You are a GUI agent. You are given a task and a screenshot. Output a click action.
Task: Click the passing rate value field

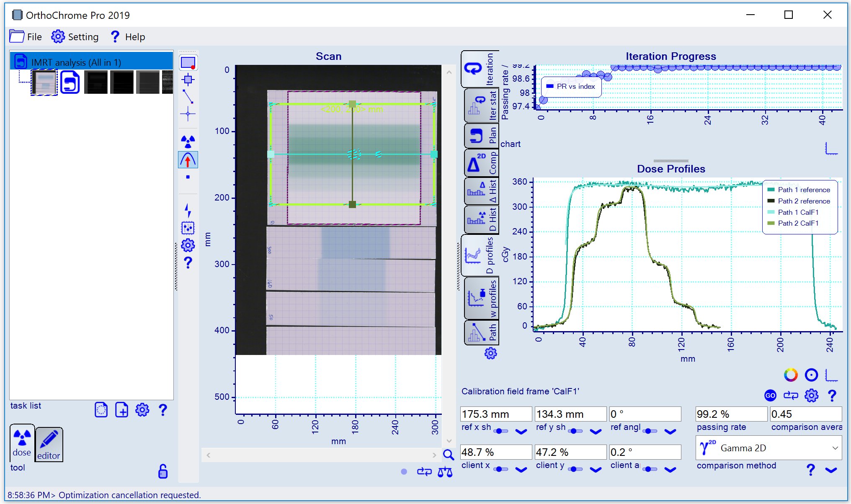click(x=730, y=414)
